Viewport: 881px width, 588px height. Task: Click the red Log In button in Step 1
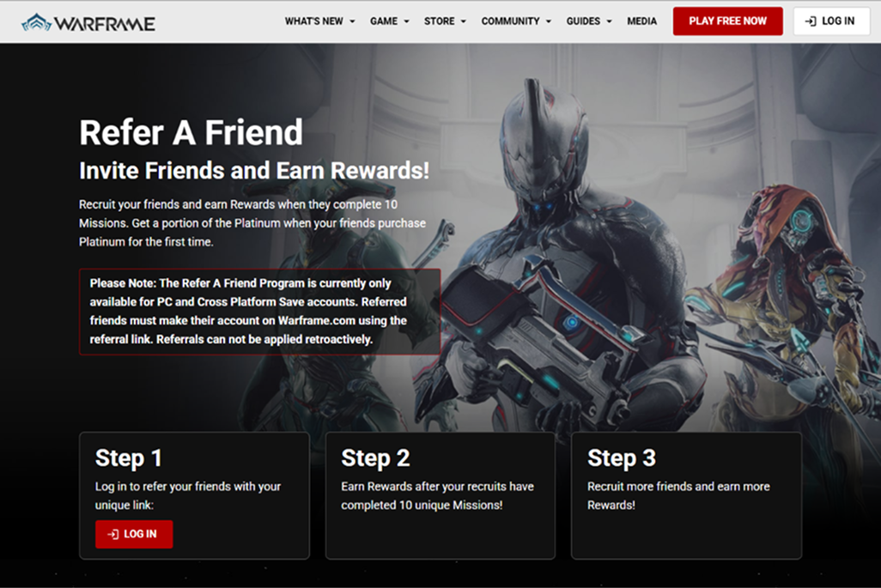click(134, 534)
